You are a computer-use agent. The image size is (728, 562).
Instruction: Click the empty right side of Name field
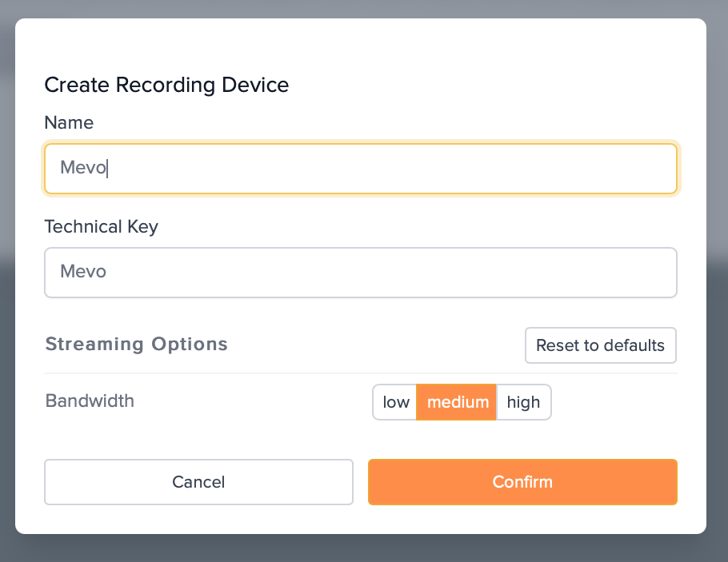point(560,169)
